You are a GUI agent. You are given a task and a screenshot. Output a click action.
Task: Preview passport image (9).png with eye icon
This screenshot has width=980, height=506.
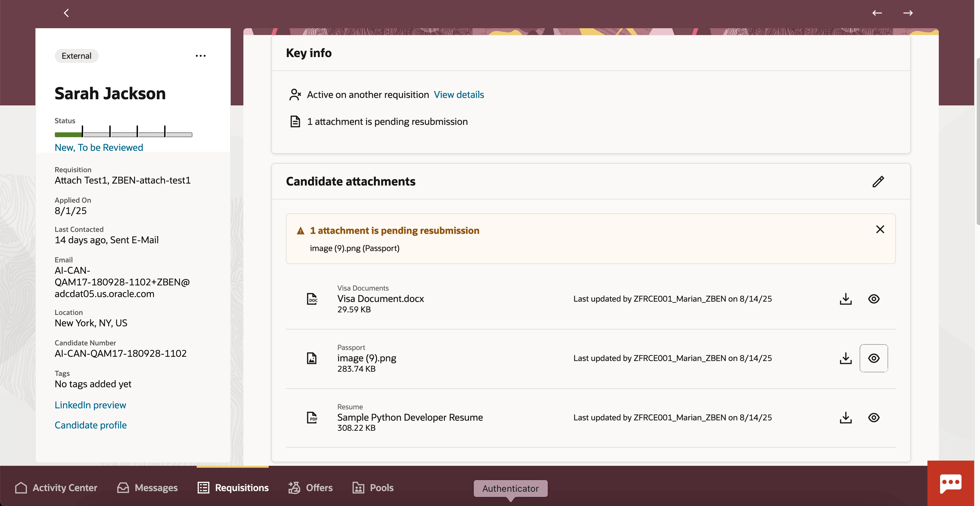[874, 358]
